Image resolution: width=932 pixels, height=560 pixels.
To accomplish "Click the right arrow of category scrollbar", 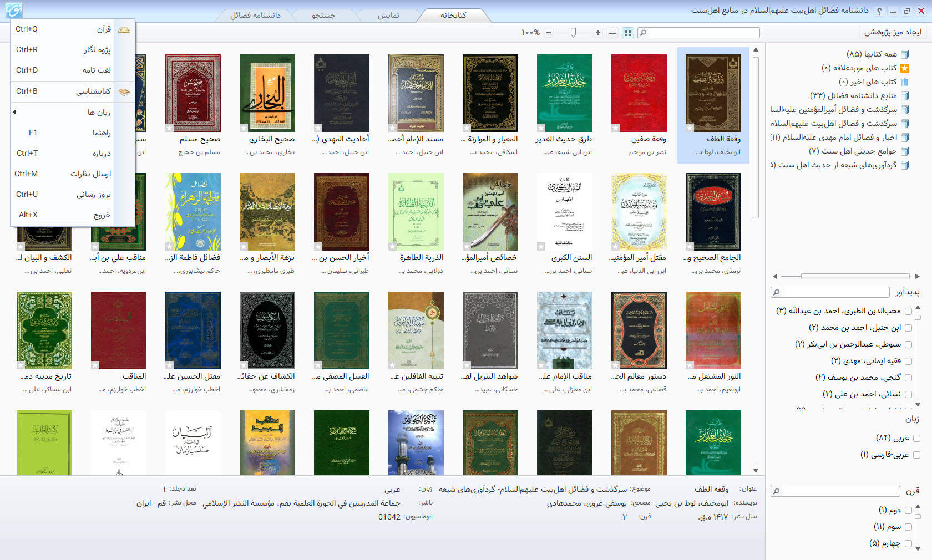I will 917,276.
